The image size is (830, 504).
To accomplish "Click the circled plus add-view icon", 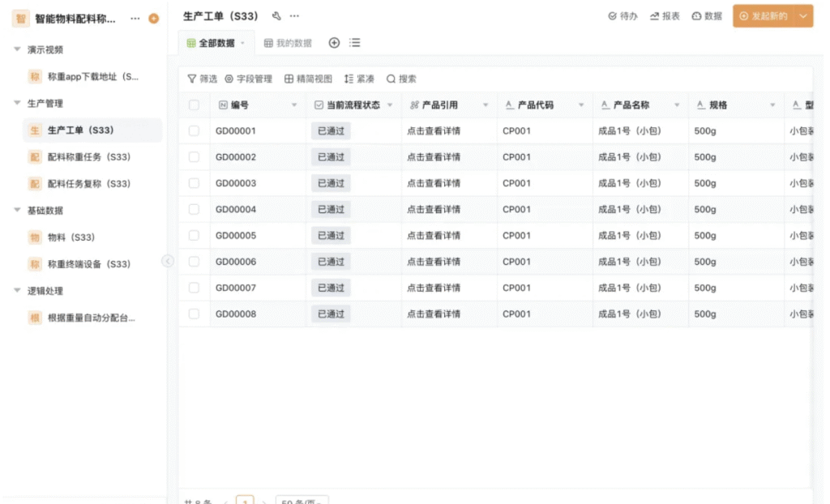I will pyautogui.click(x=334, y=43).
